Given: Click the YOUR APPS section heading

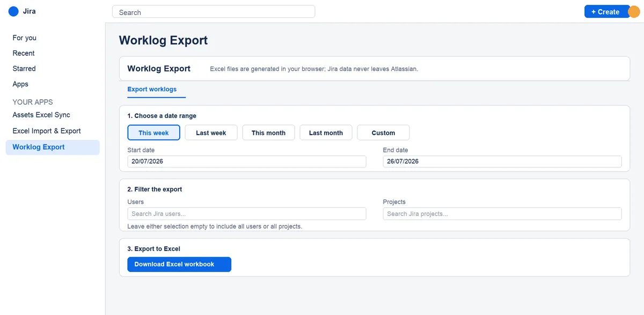Looking at the screenshot, I should (x=33, y=102).
